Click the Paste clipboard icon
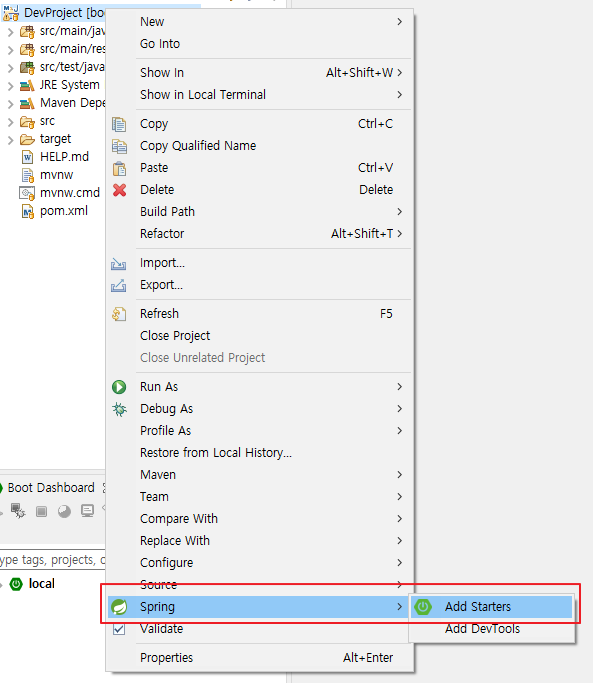Viewport: 593px width, 683px height. [x=119, y=168]
